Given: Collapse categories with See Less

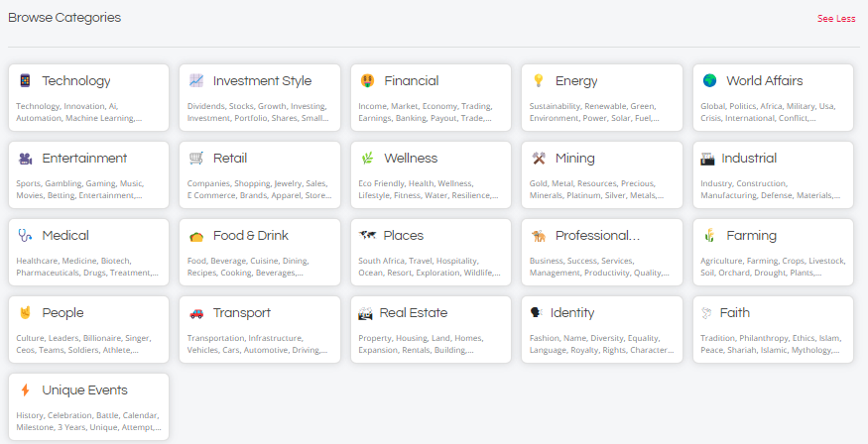Looking at the screenshot, I should (836, 19).
